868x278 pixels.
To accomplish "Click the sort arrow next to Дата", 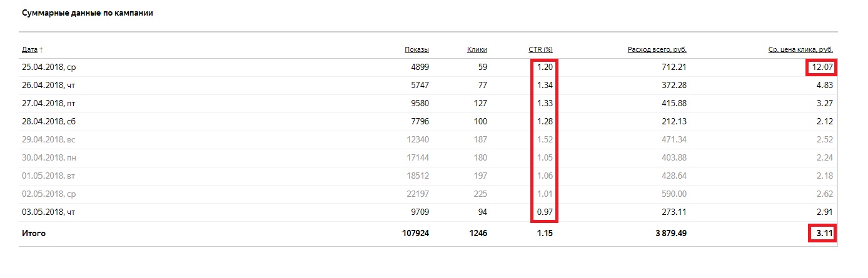I will point(41,50).
